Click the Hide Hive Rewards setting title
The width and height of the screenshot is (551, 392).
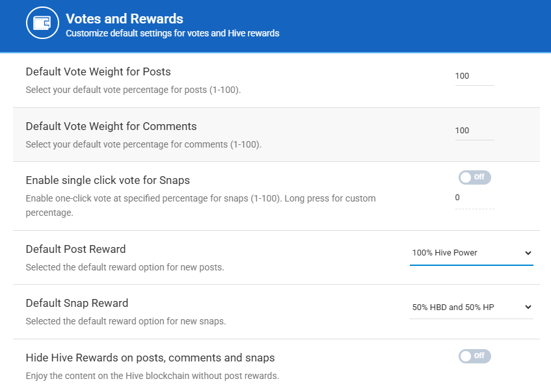150,358
